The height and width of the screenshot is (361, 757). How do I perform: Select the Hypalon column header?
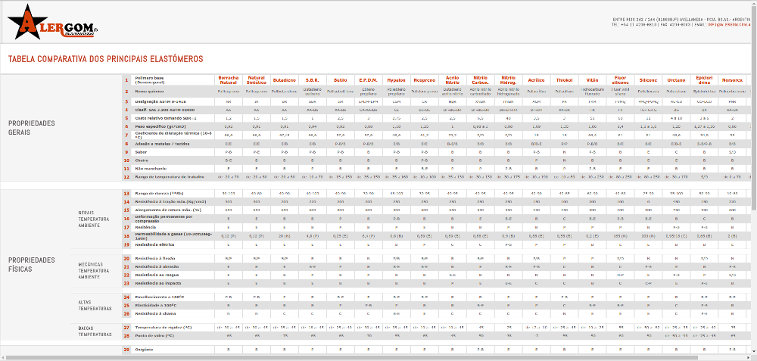[396, 80]
